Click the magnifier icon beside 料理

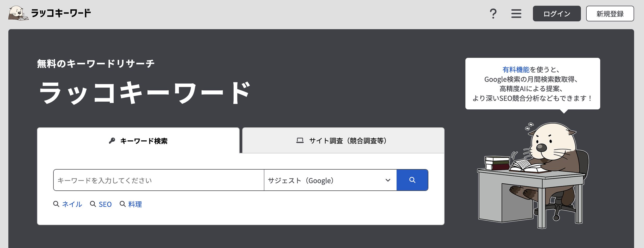(123, 204)
